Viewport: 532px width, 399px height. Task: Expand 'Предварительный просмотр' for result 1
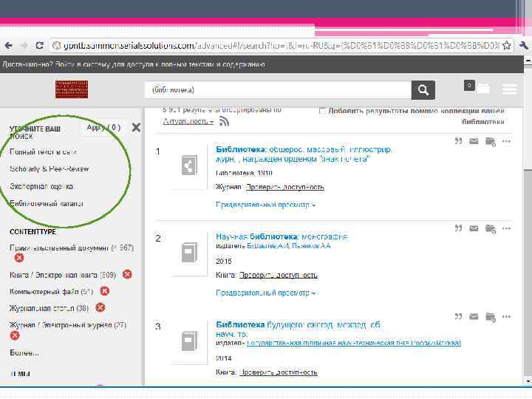coord(266,205)
